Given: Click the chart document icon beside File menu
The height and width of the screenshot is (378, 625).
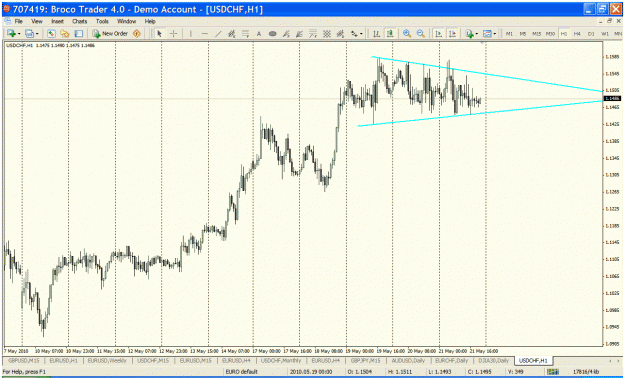Looking at the screenshot, I should pos(7,21).
